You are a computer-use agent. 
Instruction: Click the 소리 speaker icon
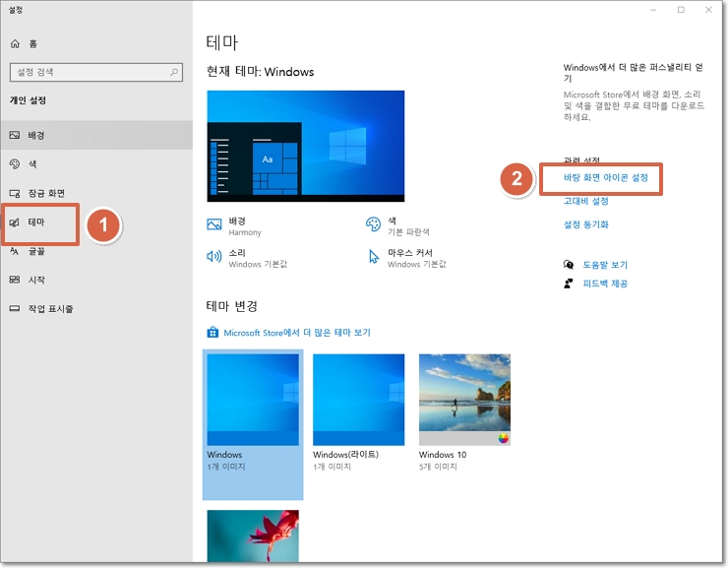point(214,256)
